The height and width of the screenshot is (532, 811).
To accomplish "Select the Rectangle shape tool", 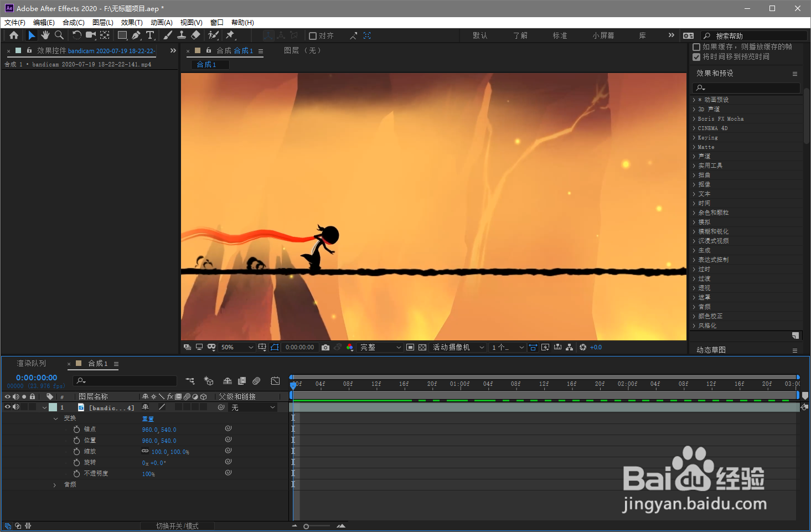I will [x=122, y=35].
